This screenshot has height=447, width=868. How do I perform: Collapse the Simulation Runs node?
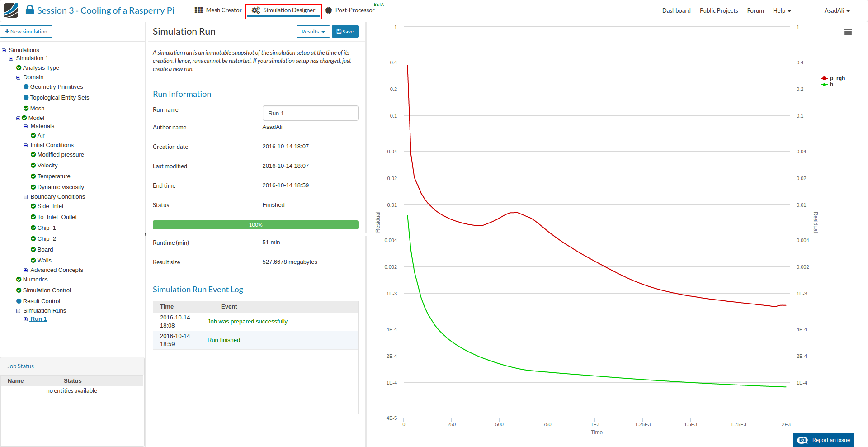coord(19,311)
